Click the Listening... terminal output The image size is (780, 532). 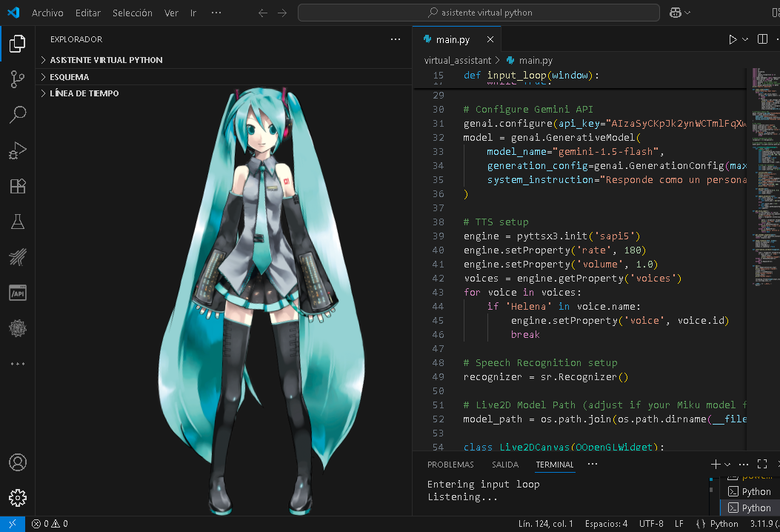click(x=463, y=496)
